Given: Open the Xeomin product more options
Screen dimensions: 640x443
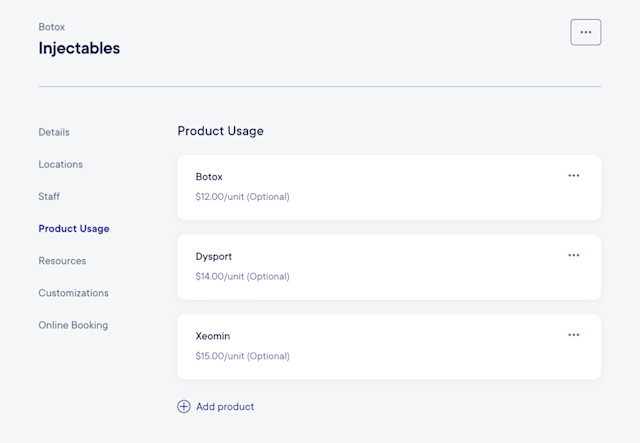Looking at the screenshot, I should pyautogui.click(x=573, y=335).
